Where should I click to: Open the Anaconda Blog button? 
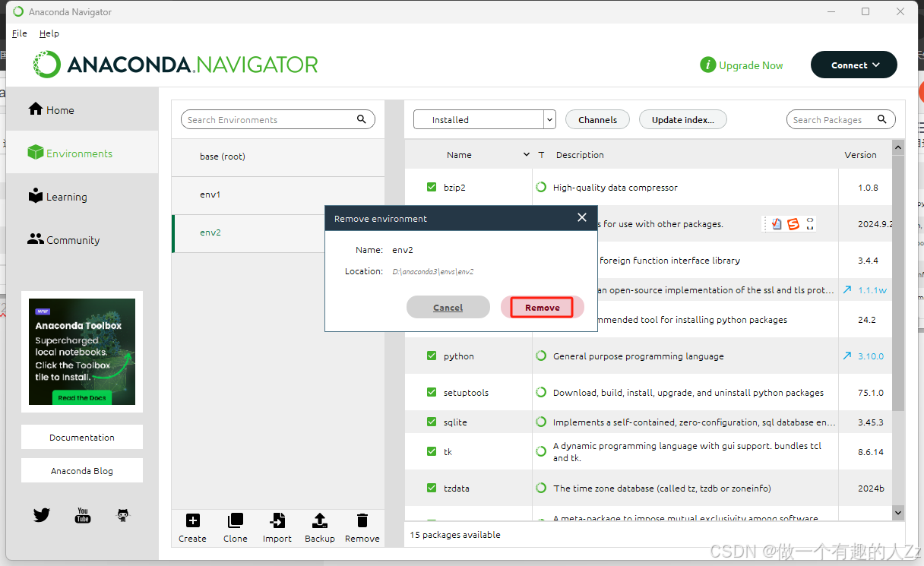[82, 470]
